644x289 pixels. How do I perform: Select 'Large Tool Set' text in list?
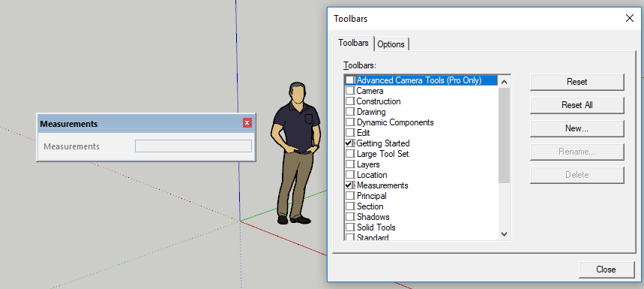[383, 154]
